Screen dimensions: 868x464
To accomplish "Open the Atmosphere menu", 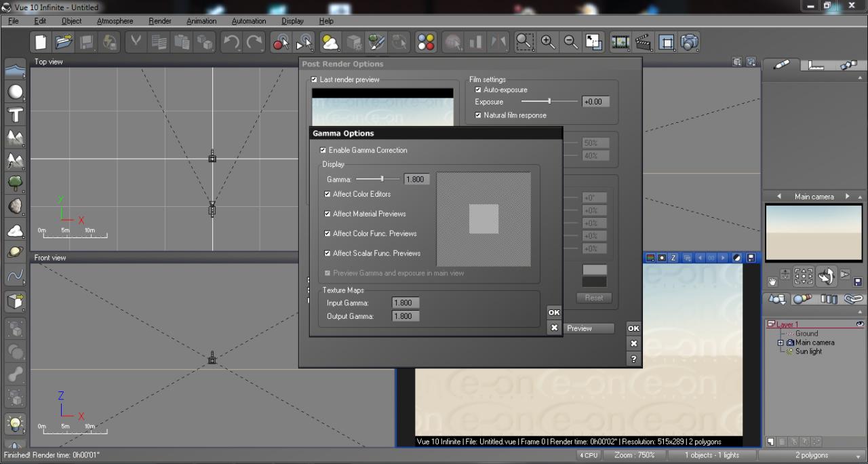I will (115, 21).
